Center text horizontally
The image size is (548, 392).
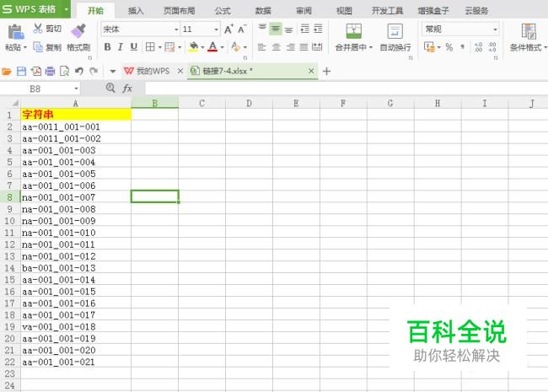pyautogui.click(x=276, y=47)
